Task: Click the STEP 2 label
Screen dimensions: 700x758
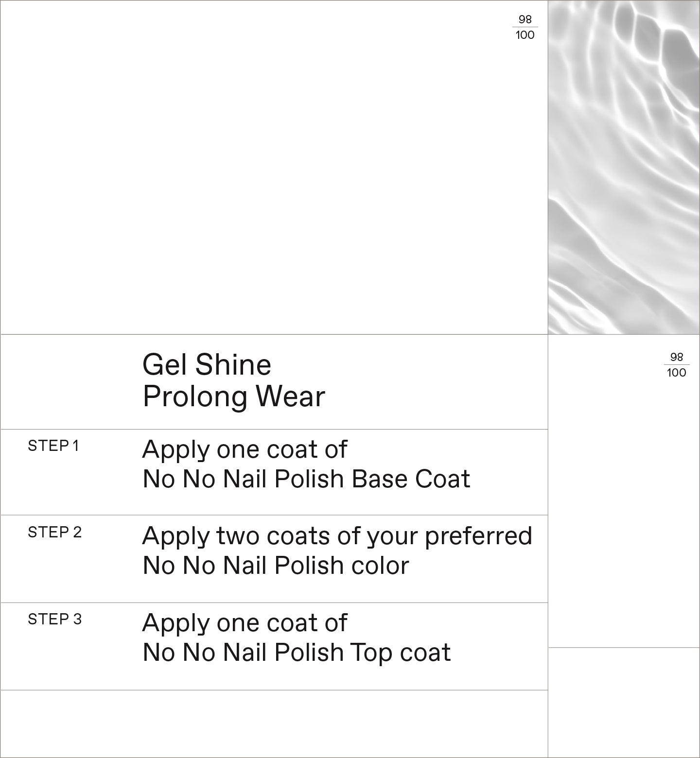Action: point(54,533)
